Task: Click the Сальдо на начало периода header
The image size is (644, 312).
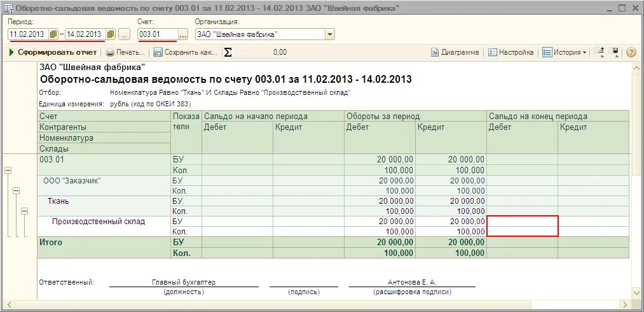Action: pos(273,117)
